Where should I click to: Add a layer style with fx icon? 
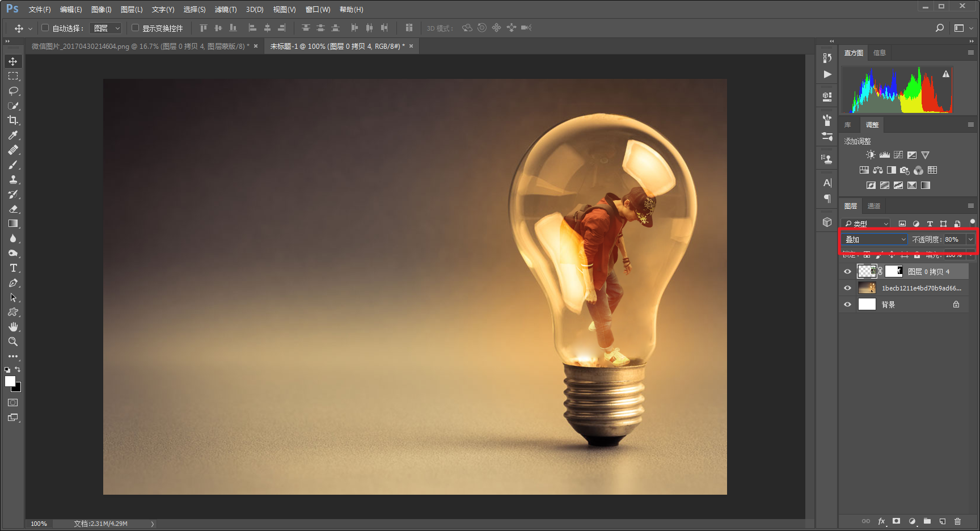point(881,521)
